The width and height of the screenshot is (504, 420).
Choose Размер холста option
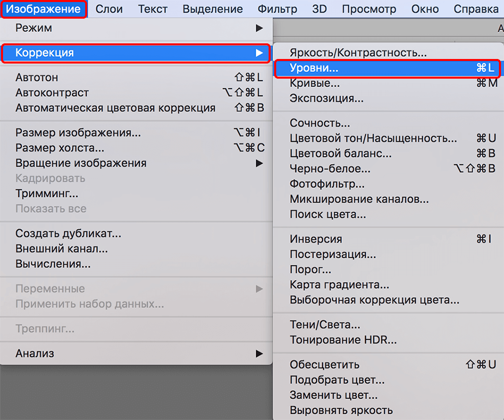[x=60, y=148]
